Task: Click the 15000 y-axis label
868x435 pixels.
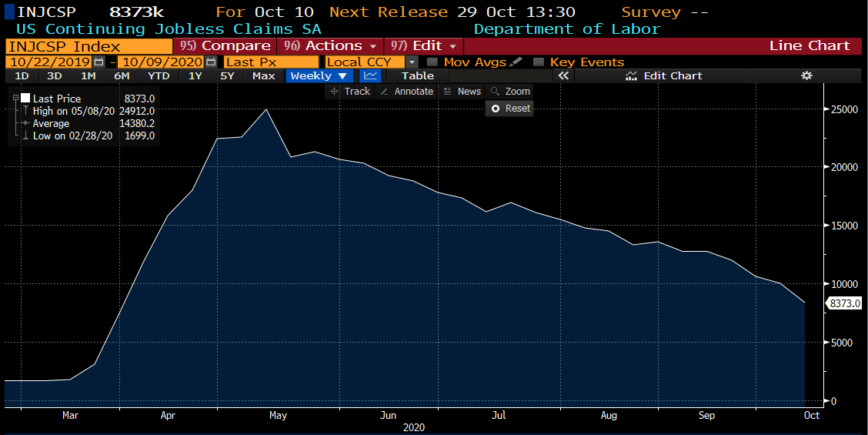Action: (x=843, y=226)
